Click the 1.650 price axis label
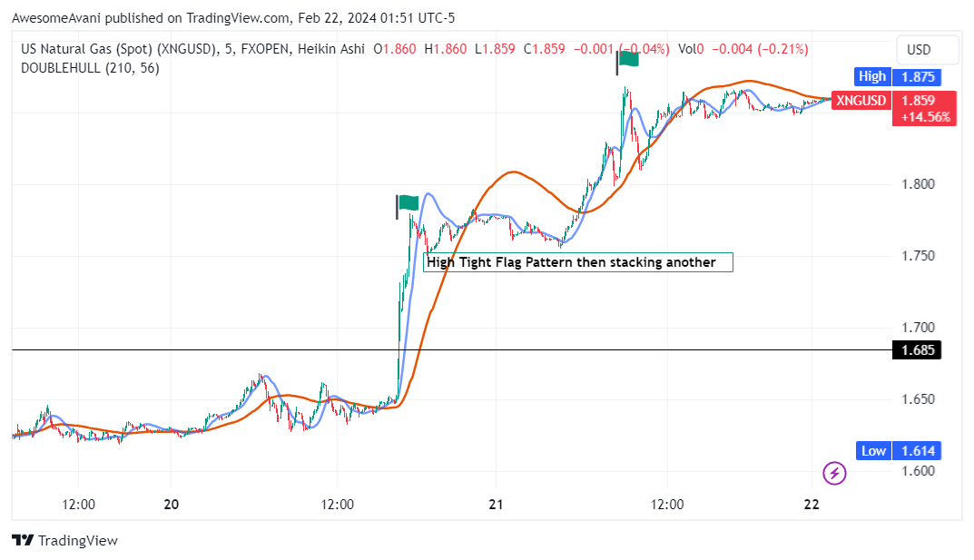This screenshot has height=560, width=974. pos(918,399)
